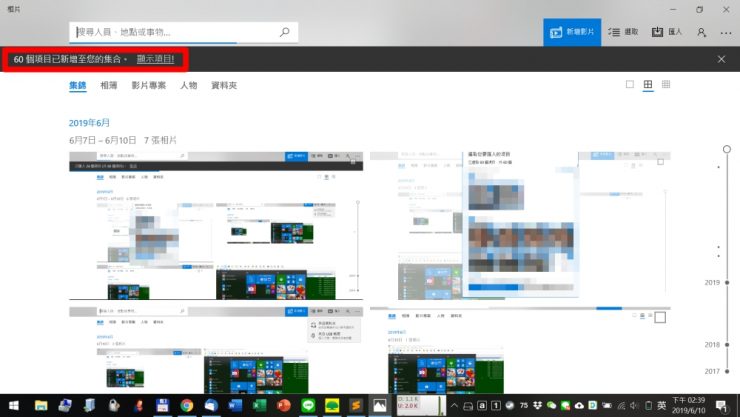
Task: Open Google Chrome from the taskbar
Action: pos(186,406)
